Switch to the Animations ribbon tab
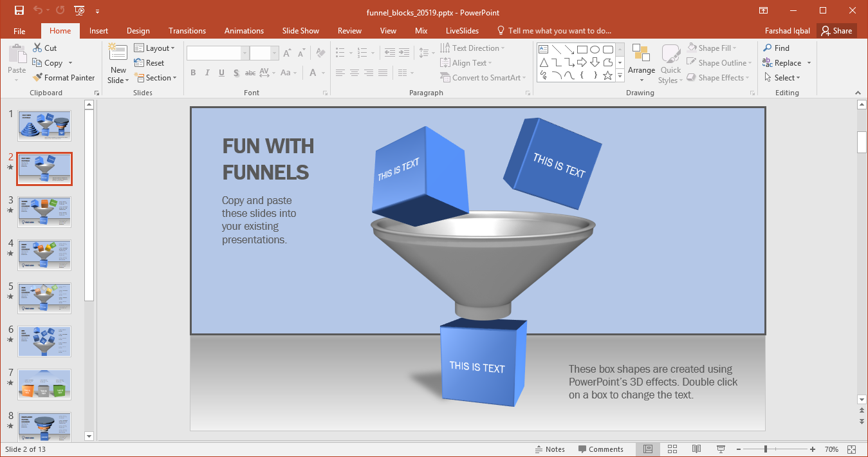The image size is (868, 457). pos(243,30)
